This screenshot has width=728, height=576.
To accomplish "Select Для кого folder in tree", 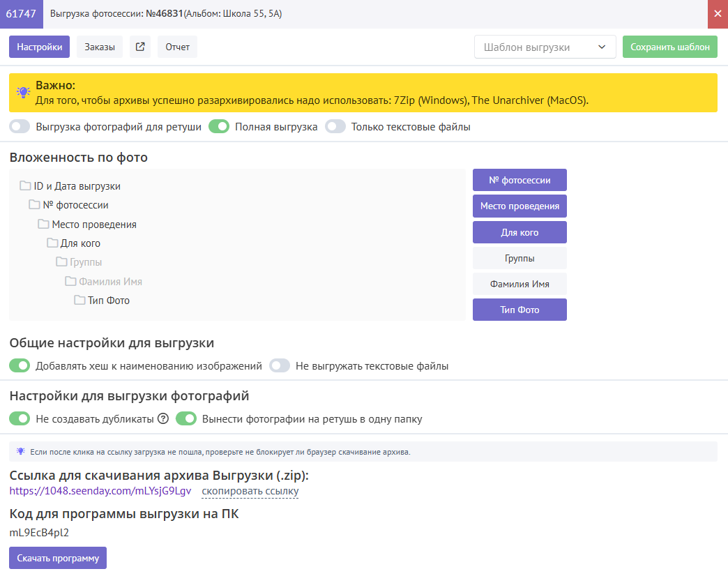I will tap(80, 243).
